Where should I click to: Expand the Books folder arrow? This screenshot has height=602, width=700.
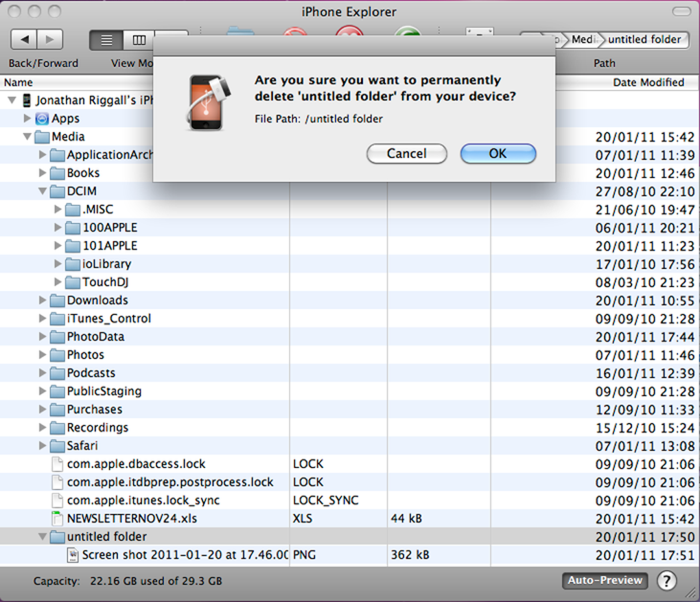[43, 172]
